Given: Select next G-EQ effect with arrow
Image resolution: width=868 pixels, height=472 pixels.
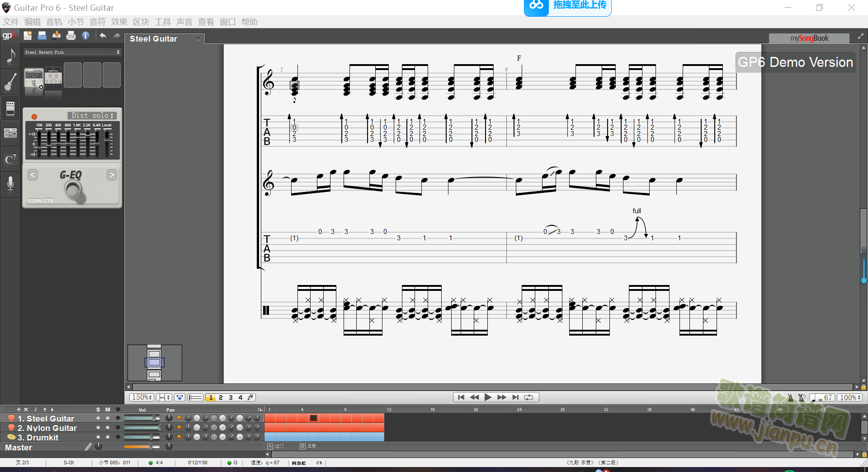Looking at the screenshot, I should pyautogui.click(x=112, y=175).
